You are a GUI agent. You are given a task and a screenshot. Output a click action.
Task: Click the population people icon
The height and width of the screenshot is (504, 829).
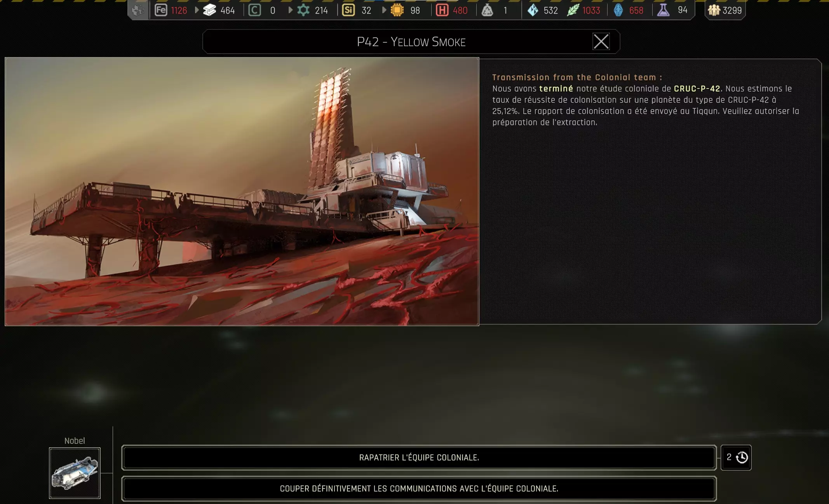(x=714, y=10)
